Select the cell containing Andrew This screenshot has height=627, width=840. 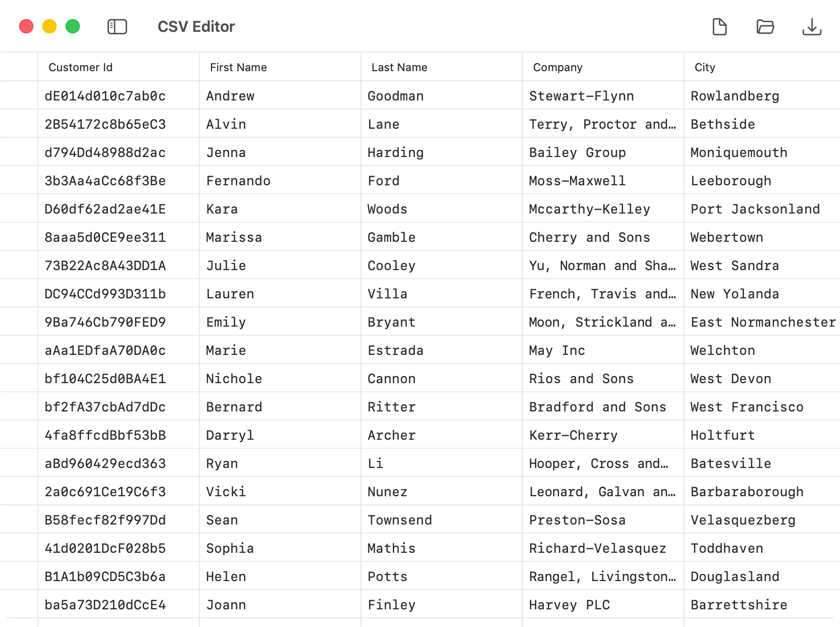(x=230, y=95)
